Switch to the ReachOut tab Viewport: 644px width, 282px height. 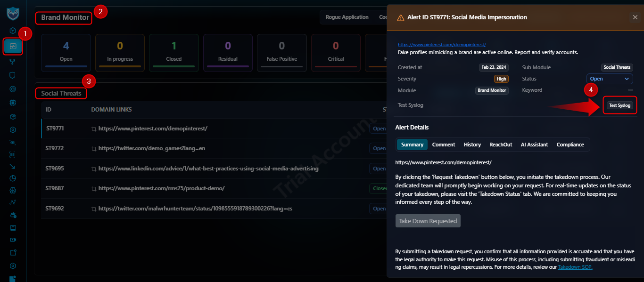point(501,145)
